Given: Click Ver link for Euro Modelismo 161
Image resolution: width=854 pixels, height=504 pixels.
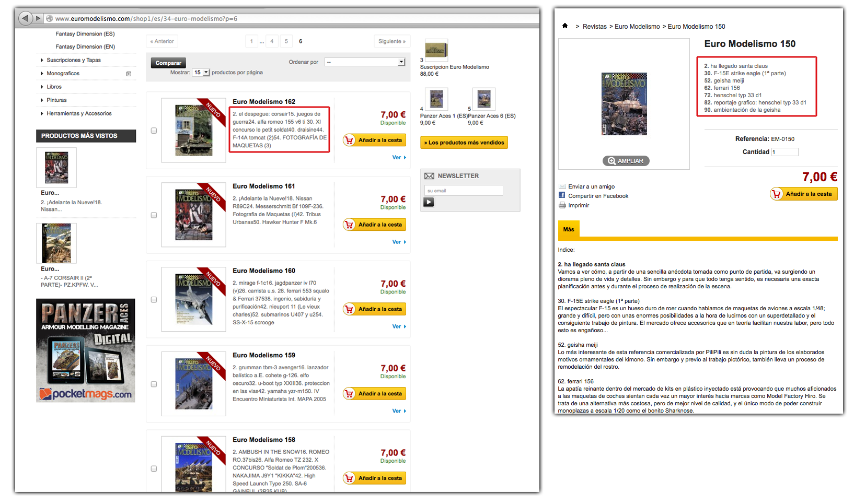Looking at the screenshot, I should point(399,242).
